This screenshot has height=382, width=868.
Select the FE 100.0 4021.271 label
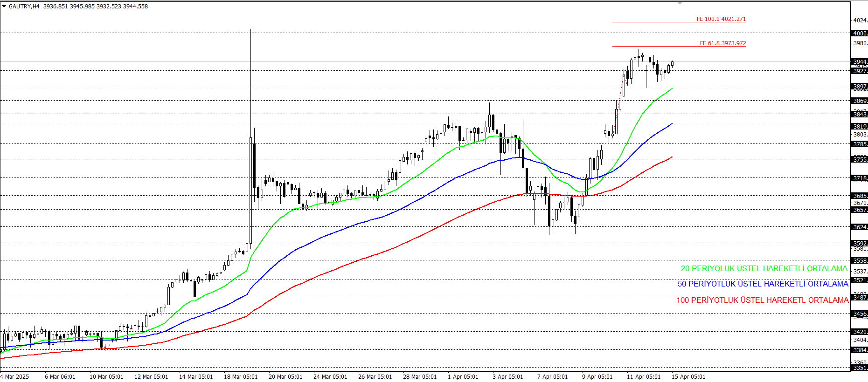(721, 19)
